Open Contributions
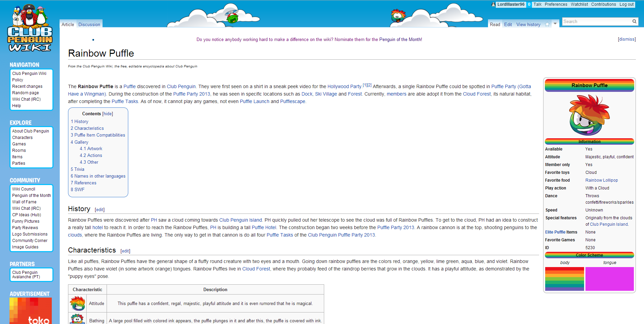644x324 pixels. pyautogui.click(x=603, y=4)
